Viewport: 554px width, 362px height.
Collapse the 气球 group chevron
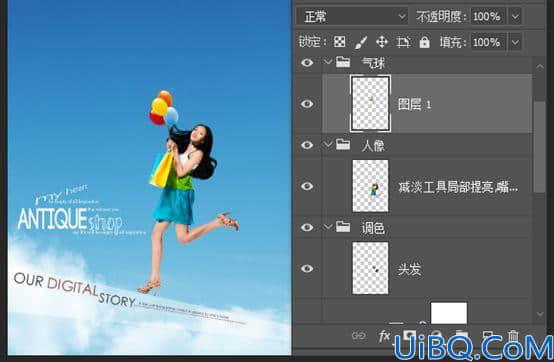[328, 63]
